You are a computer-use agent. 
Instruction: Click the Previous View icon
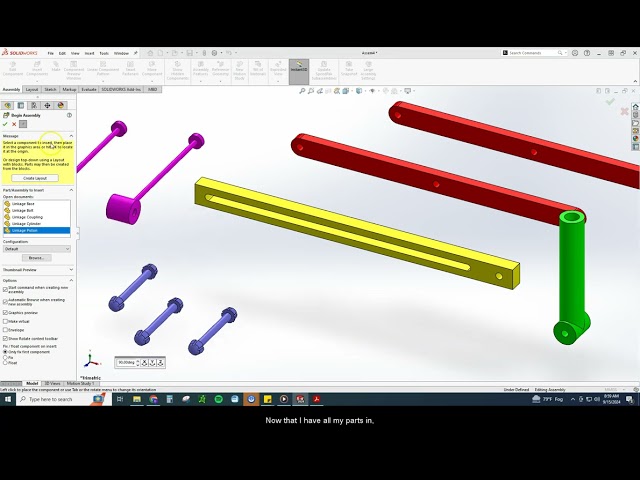coord(320,91)
